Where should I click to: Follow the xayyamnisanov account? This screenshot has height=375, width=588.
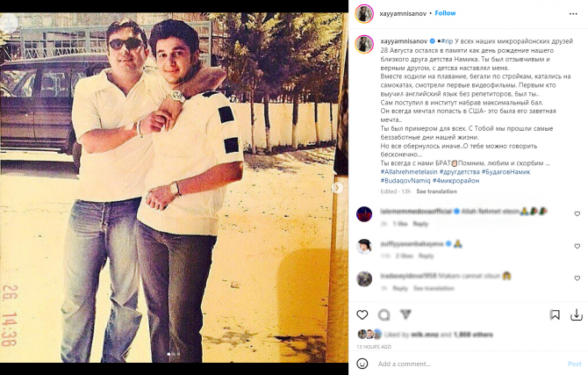(x=445, y=13)
